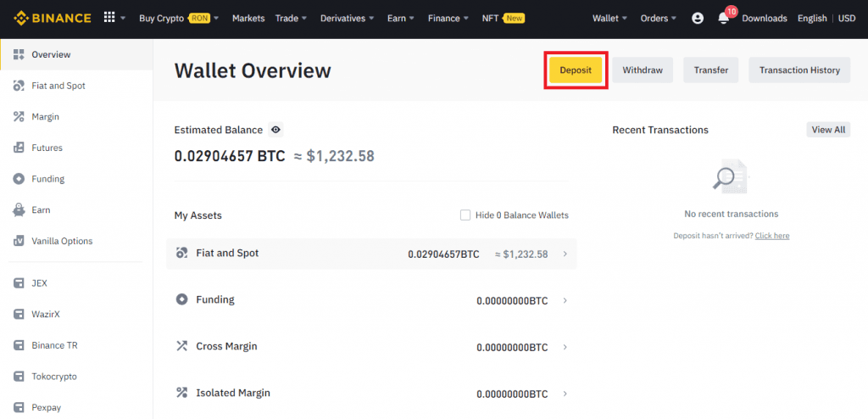Open the Wallet dropdown in header

point(609,18)
